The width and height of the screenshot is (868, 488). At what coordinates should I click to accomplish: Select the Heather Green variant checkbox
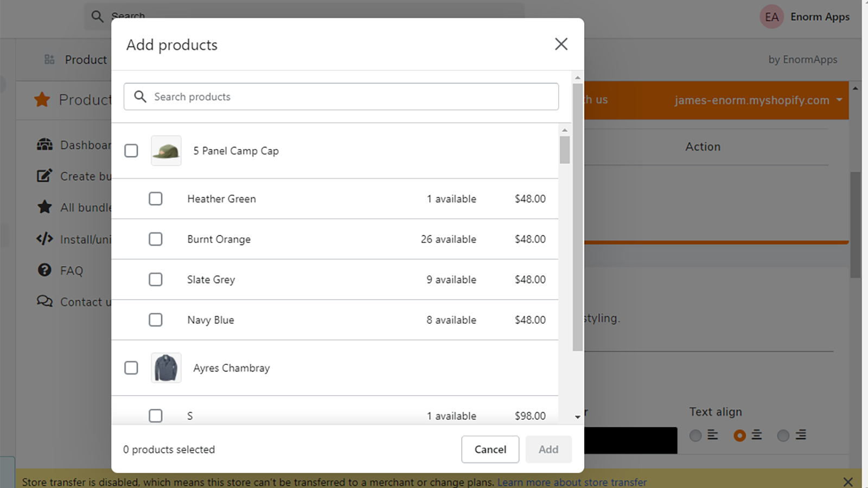coord(156,198)
